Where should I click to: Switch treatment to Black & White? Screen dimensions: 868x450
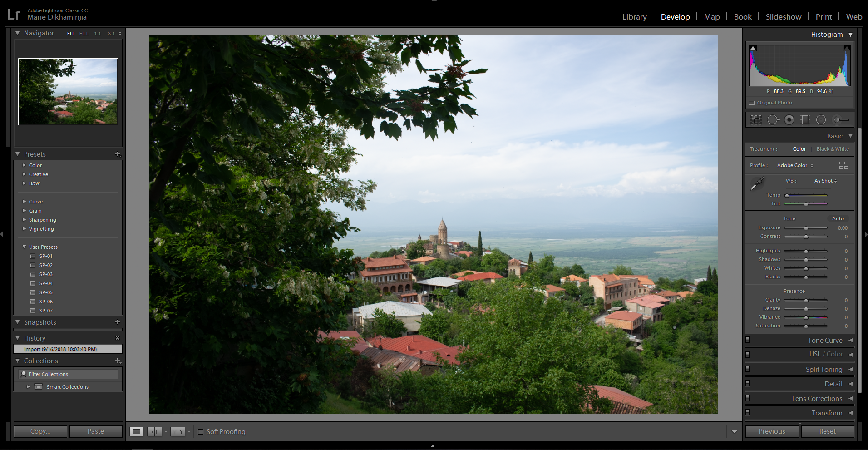(x=832, y=149)
